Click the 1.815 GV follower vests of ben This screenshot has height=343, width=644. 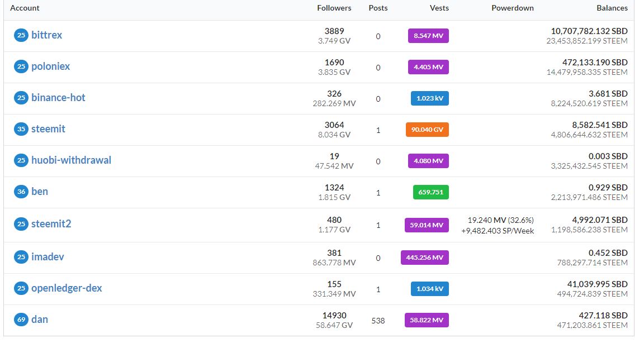point(334,197)
